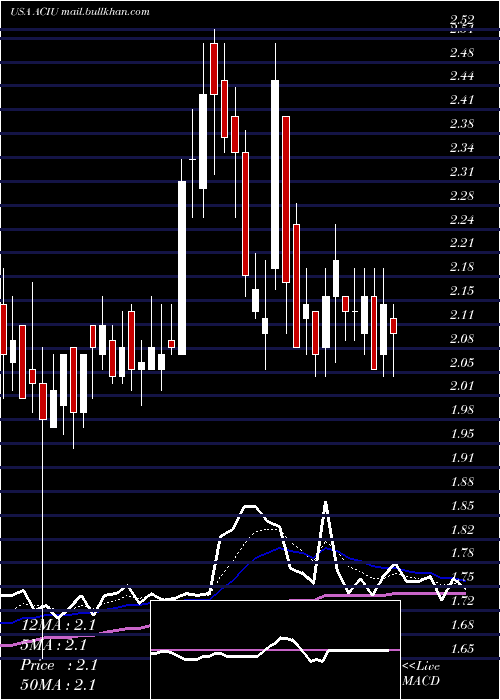The width and height of the screenshot is (500, 700).
Task: Click the '<<Live' label
Action: 421,666
